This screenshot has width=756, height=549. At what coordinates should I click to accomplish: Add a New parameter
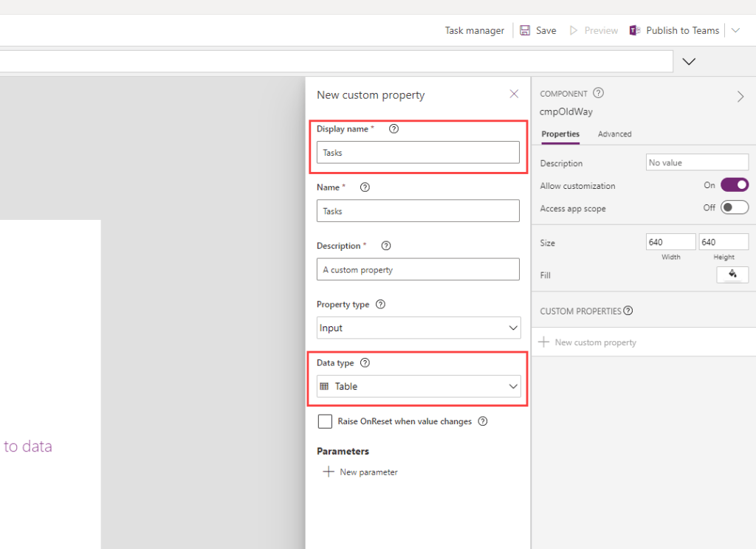point(361,472)
